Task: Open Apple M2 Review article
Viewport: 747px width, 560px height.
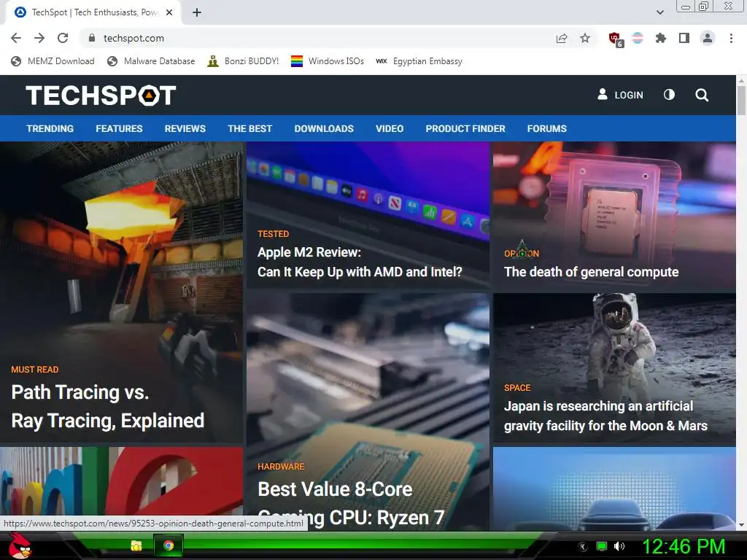Action: click(360, 262)
